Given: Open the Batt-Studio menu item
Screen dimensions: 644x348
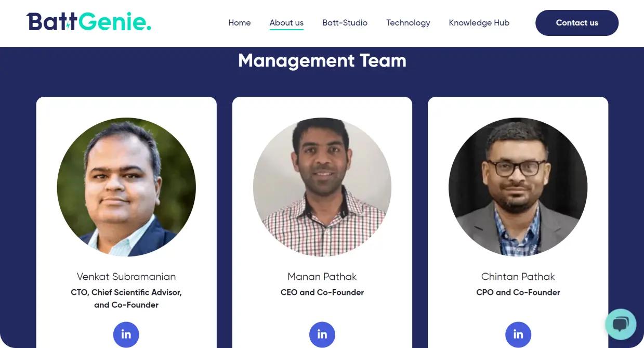Looking at the screenshot, I should [x=345, y=23].
